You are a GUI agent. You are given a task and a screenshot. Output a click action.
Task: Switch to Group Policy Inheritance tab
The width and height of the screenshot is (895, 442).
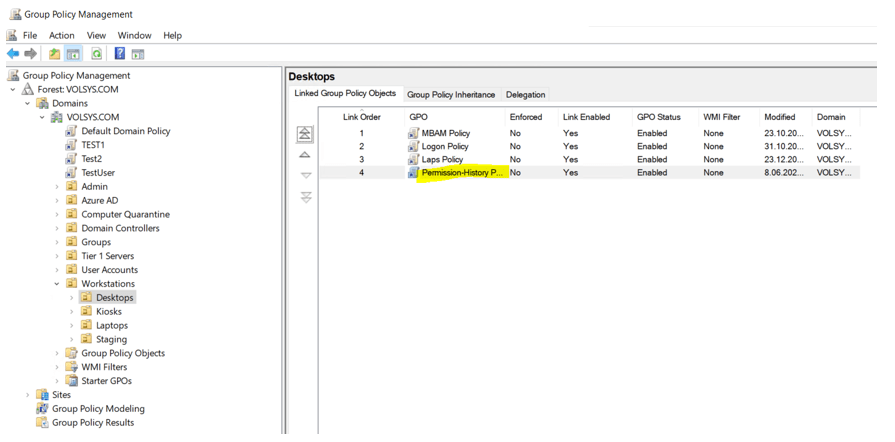pos(450,95)
